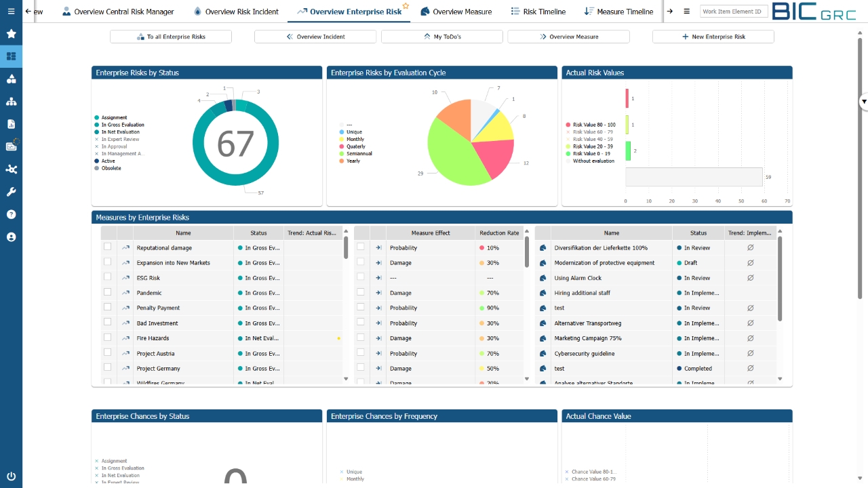Click the down scroll arrow of the measures name table
This screenshot has width=868, height=488.
coord(780,379)
